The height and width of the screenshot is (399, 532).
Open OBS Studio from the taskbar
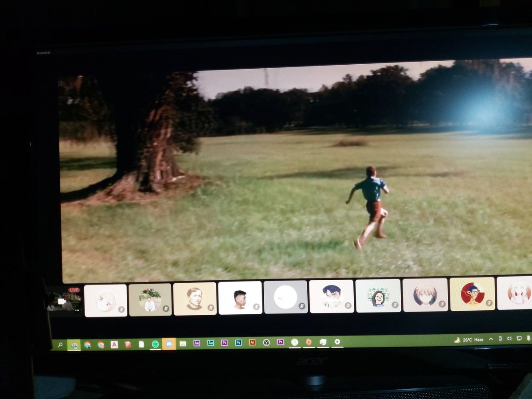[266, 342]
